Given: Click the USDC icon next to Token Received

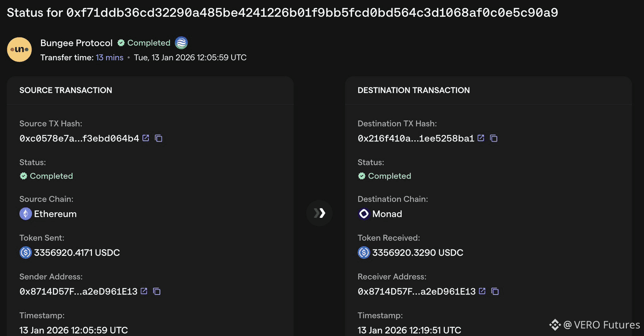Looking at the screenshot, I should [x=364, y=252].
